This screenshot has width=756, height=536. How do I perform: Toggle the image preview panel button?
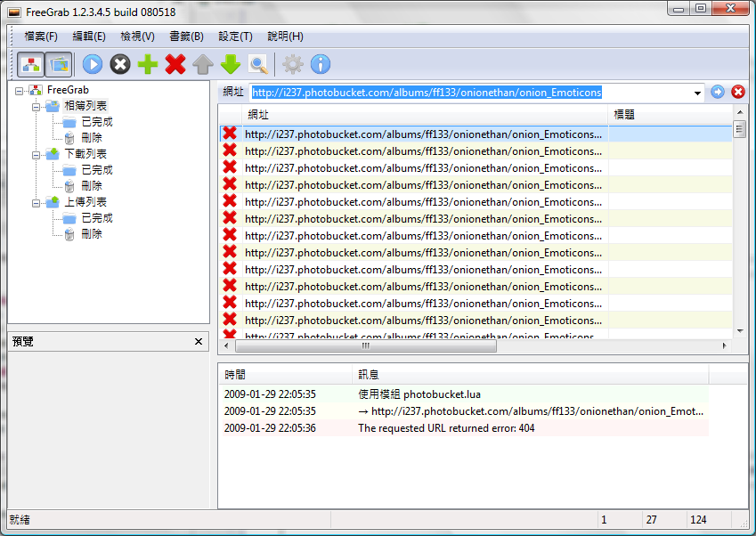pyautogui.click(x=59, y=64)
